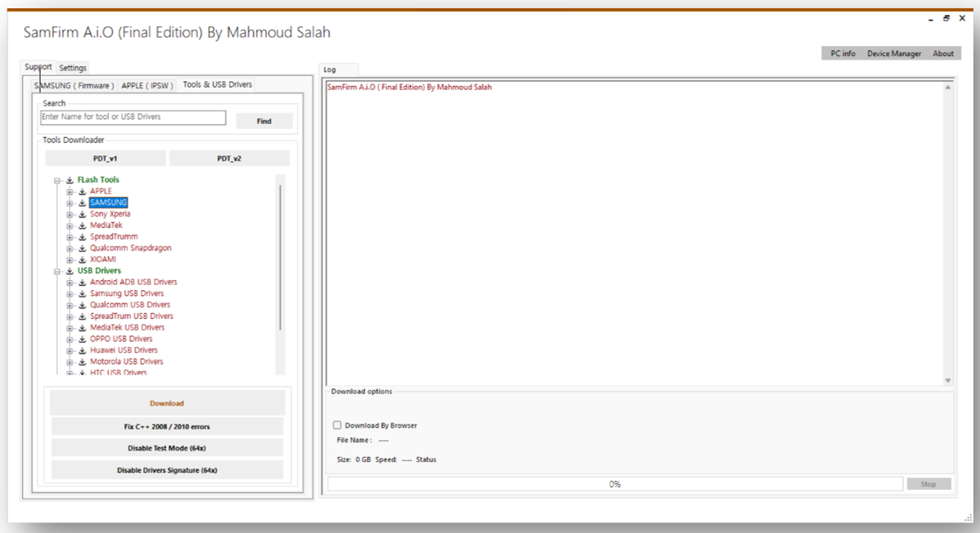The width and height of the screenshot is (980, 533).
Task: Expand Samsung USB Drivers node
Action: click(x=69, y=294)
